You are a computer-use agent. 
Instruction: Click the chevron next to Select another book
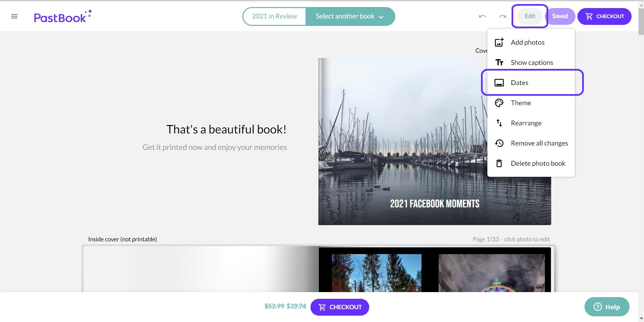click(381, 17)
